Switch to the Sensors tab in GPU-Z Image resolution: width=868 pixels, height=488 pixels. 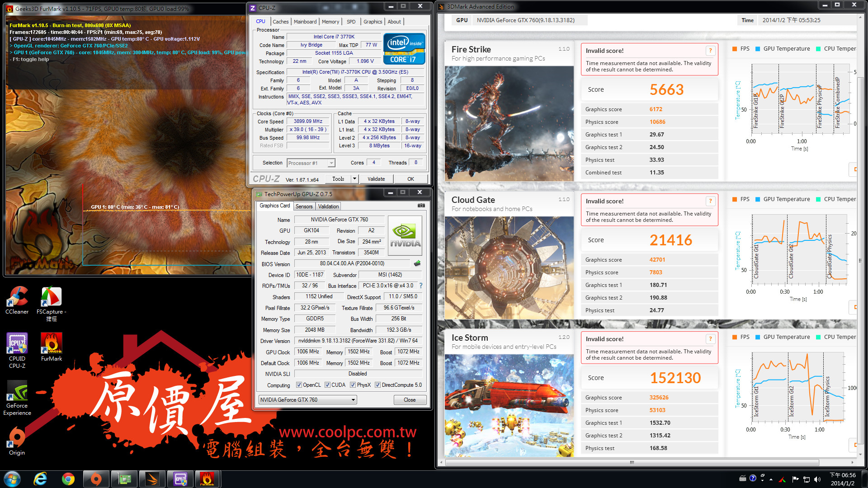click(304, 206)
